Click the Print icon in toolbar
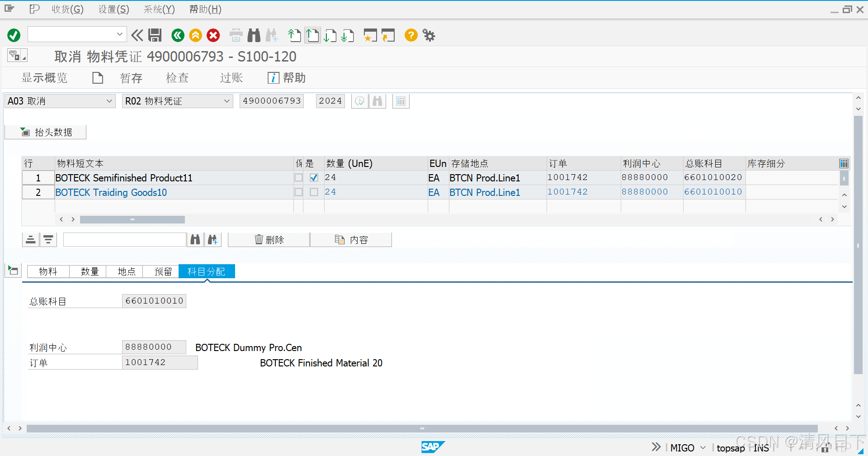The height and width of the screenshot is (456, 868). 236,35
